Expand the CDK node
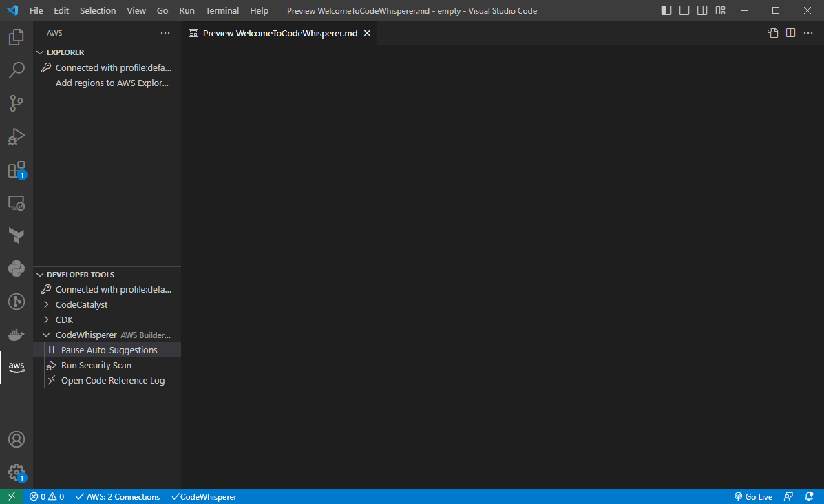The height and width of the screenshot is (504, 824). click(46, 320)
